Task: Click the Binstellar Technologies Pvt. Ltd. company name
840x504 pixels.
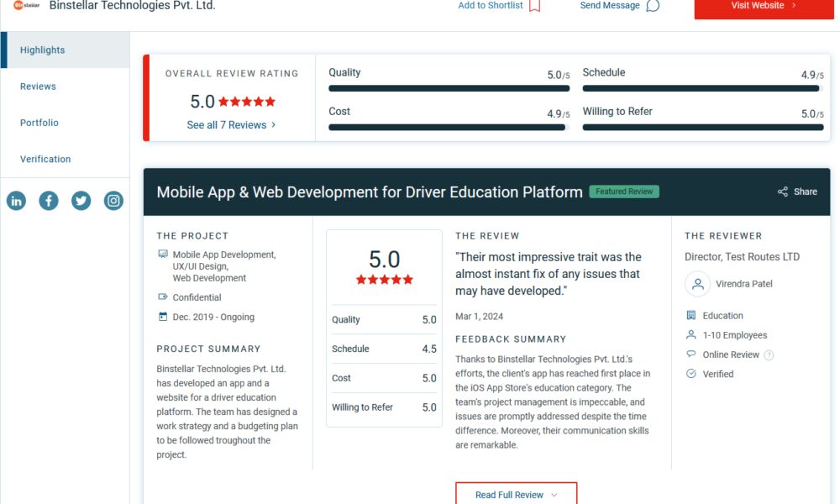Action: click(133, 6)
